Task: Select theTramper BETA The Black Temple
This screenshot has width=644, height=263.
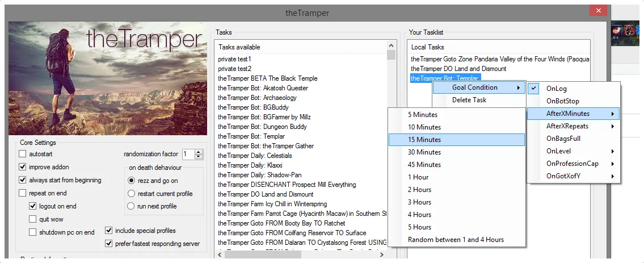Action: (268, 78)
